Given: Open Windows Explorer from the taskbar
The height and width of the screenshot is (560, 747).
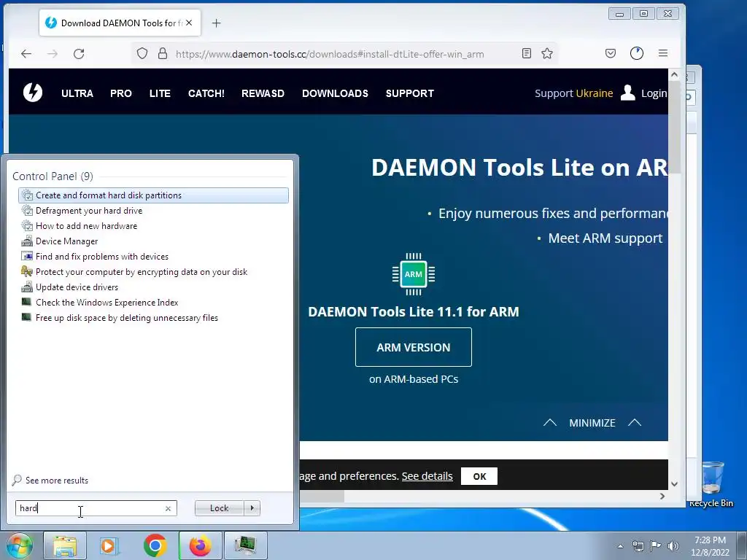Looking at the screenshot, I should 65,545.
